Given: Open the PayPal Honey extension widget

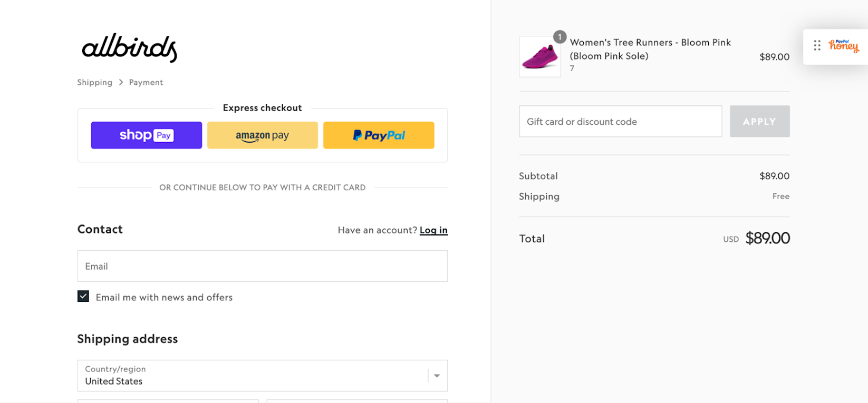Looking at the screenshot, I should click(x=843, y=46).
